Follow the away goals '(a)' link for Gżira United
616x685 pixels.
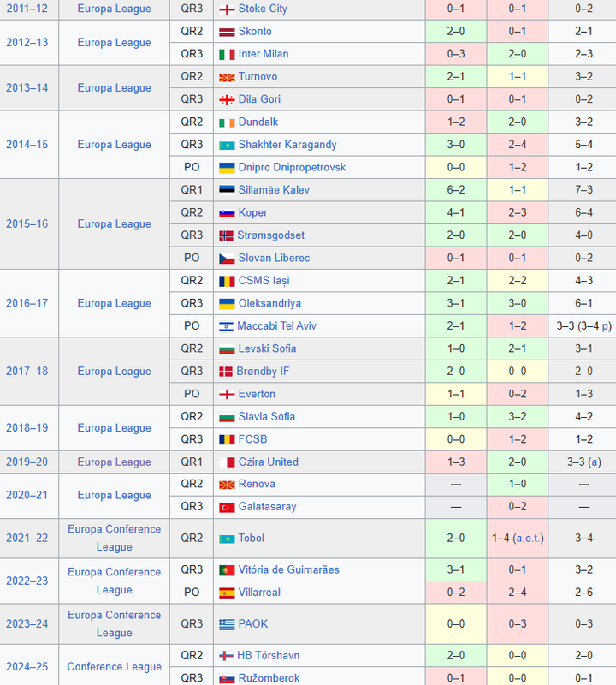pyautogui.click(x=594, y=462)
